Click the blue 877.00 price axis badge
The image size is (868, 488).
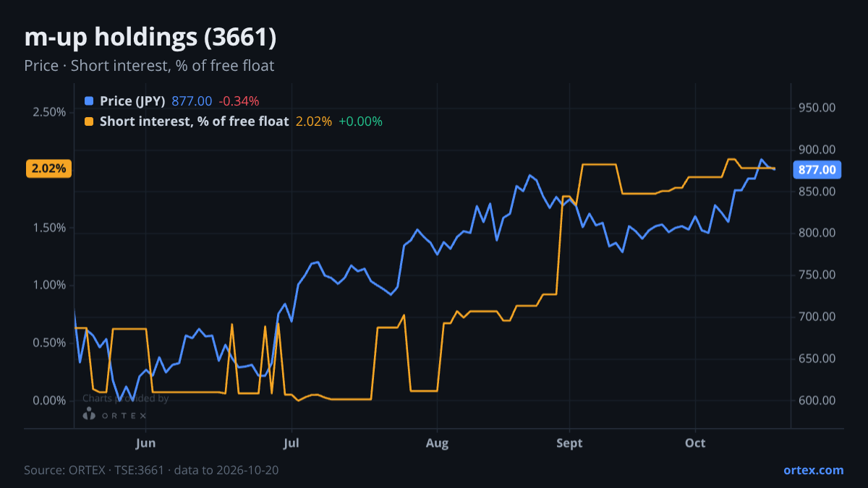817,170
